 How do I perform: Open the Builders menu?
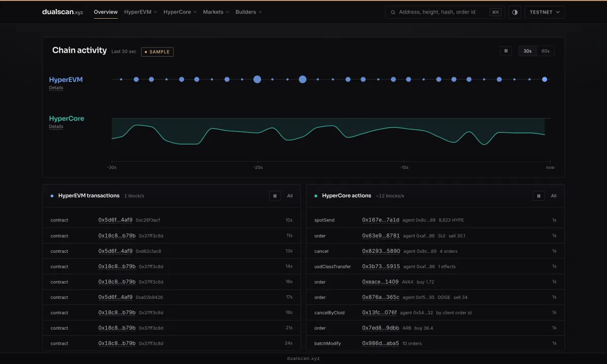[249, 12]
